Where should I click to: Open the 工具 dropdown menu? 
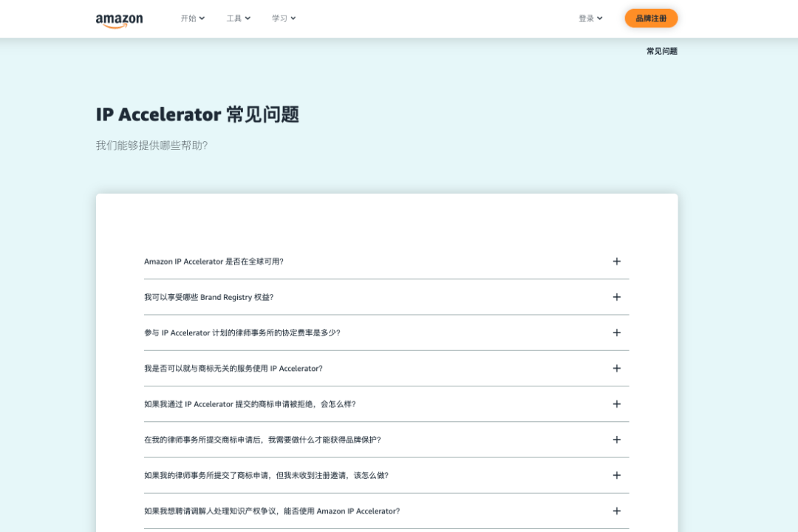coord(238,18)
